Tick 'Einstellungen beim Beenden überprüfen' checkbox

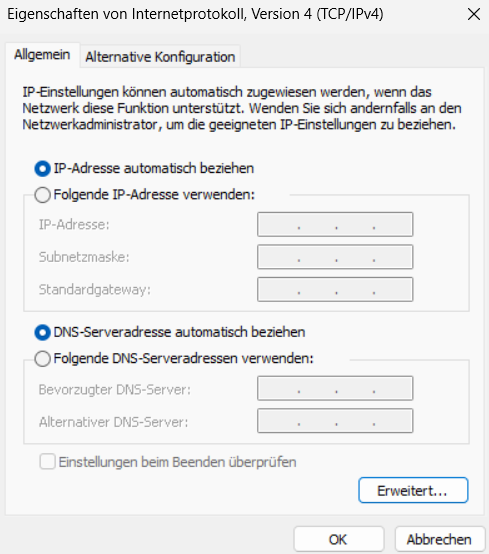(47, 462)
